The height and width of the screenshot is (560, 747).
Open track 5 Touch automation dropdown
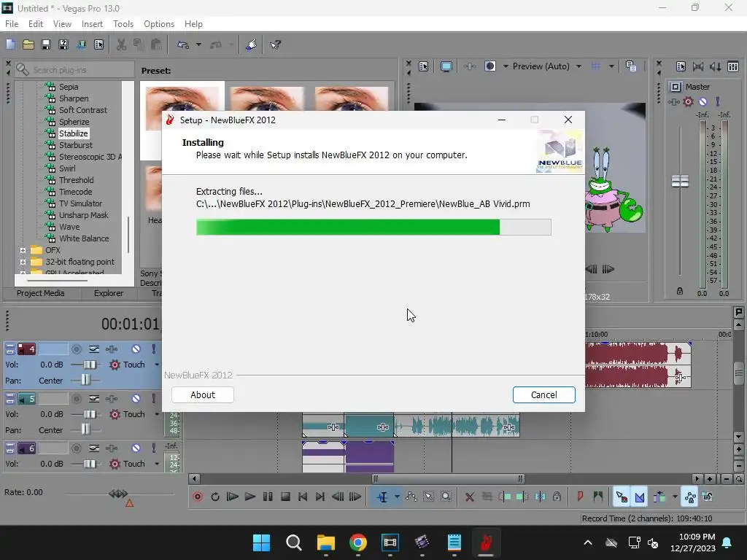[x=157, y=414]
